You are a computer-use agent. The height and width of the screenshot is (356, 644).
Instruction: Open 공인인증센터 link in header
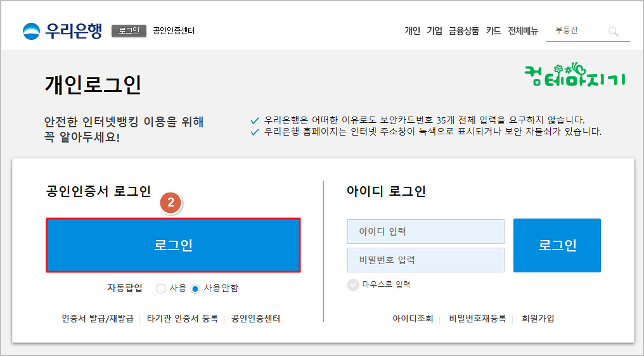pos(174,31)
